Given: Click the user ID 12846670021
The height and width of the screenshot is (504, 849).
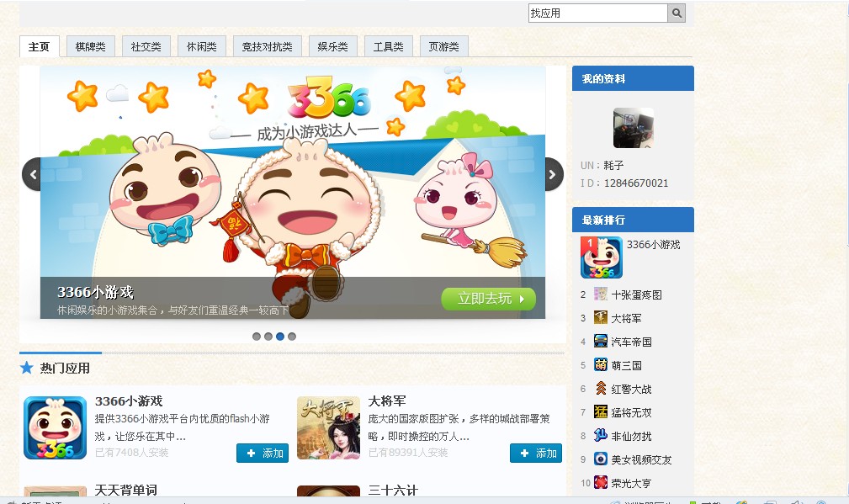Looking at the screenshot, I should (635, 183).
